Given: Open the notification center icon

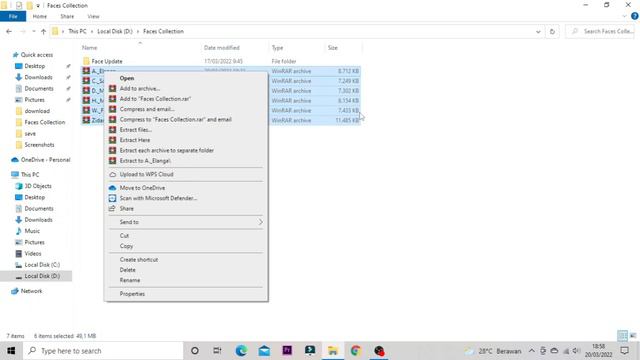Looking at the screenshot, I should [624, 351].
